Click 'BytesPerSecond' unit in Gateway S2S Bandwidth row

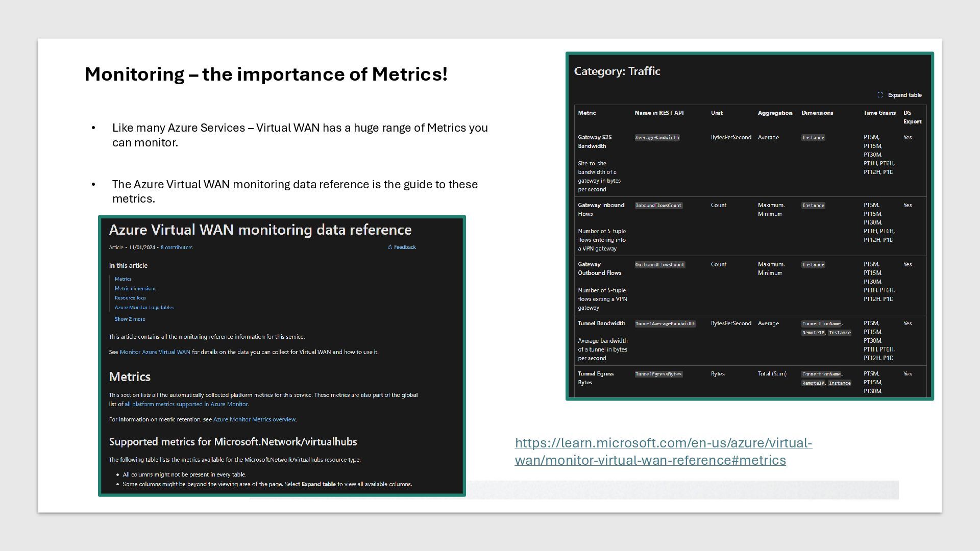(x=731, y=138)
